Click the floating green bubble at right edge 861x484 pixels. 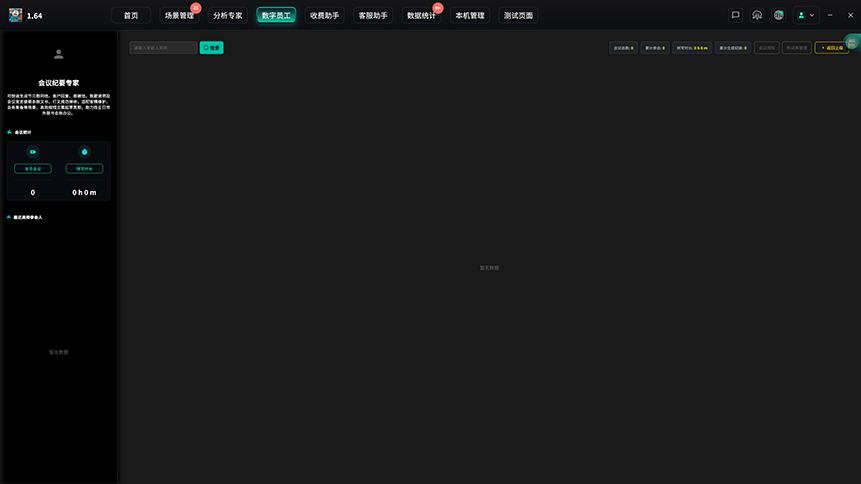852,42
